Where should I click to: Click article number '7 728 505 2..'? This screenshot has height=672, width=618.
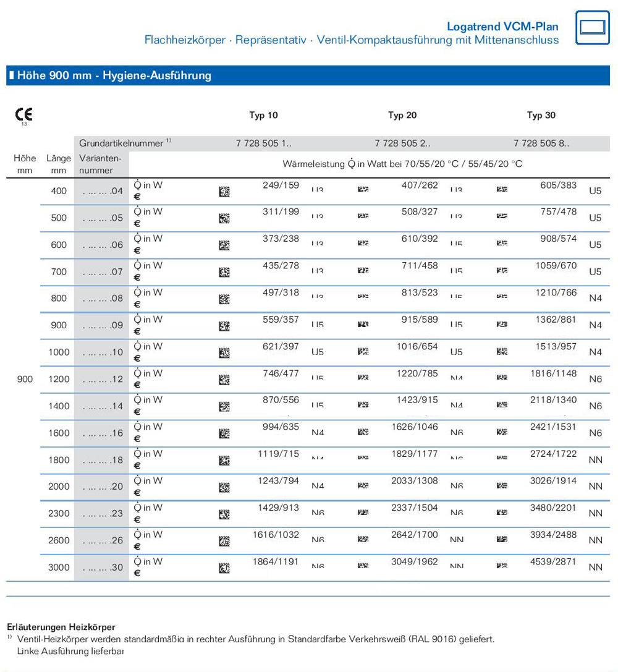coord(402,143)
